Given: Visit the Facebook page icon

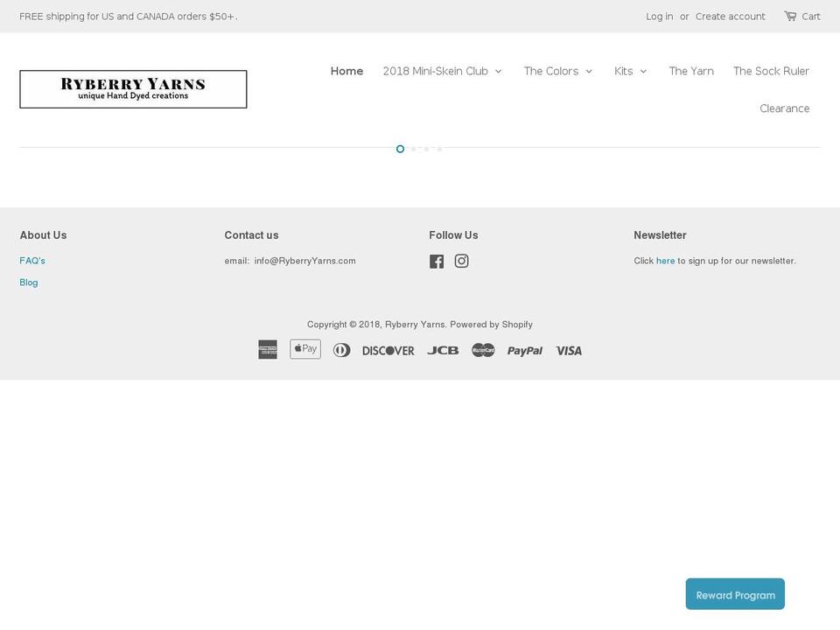Looking at the screenshot, I should (437, 261).
